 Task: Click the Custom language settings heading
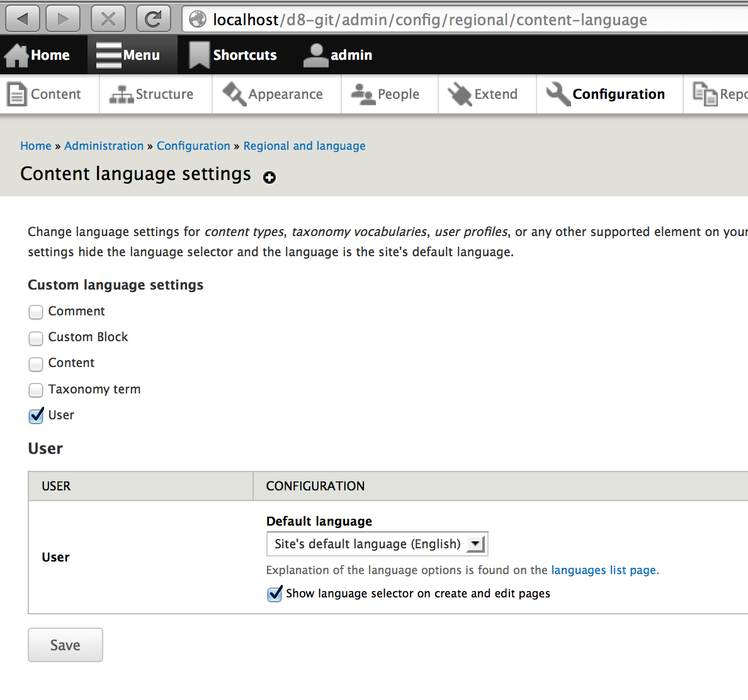pos(115,285)
